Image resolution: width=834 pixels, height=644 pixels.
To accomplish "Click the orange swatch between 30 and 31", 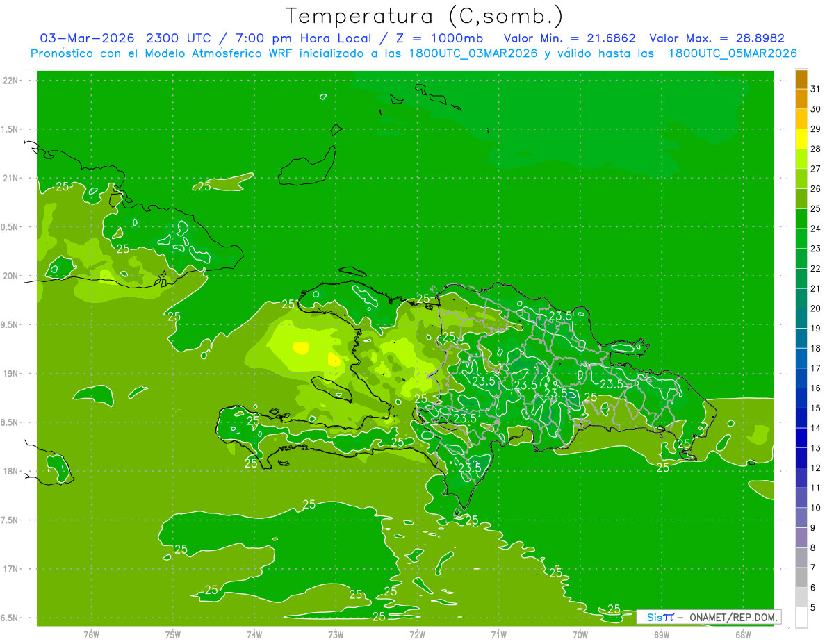I will pyautogui.click(x=801, y=99).
